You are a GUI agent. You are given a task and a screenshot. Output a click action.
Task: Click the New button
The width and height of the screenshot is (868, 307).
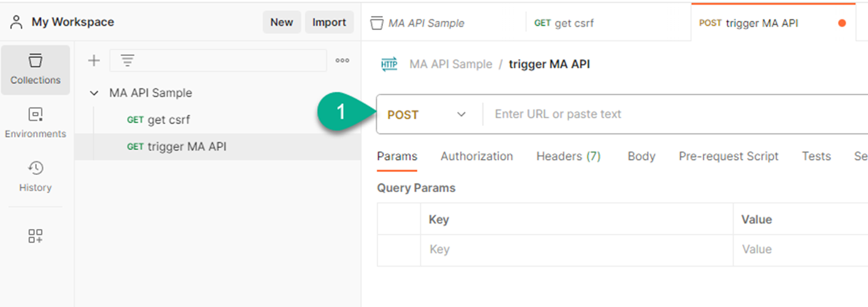click(282, 22)
